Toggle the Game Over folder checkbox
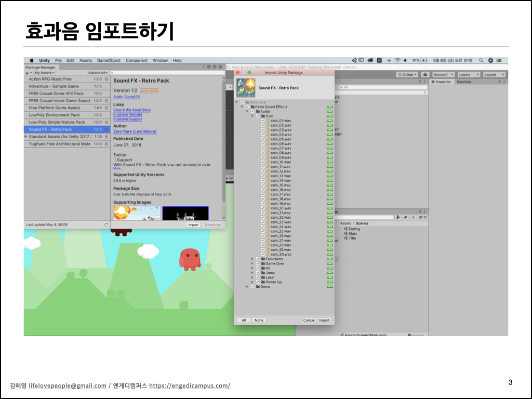The image size is (532, 399). point(258,263)
